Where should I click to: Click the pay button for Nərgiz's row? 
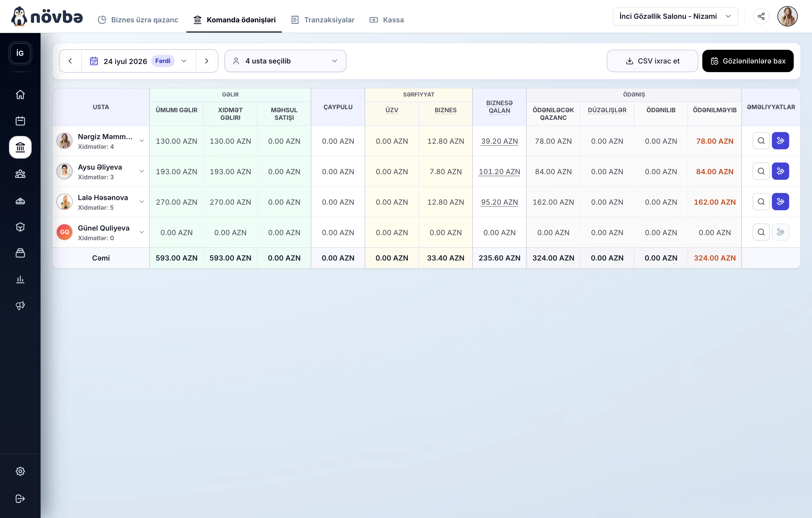(x=780, y=141)
